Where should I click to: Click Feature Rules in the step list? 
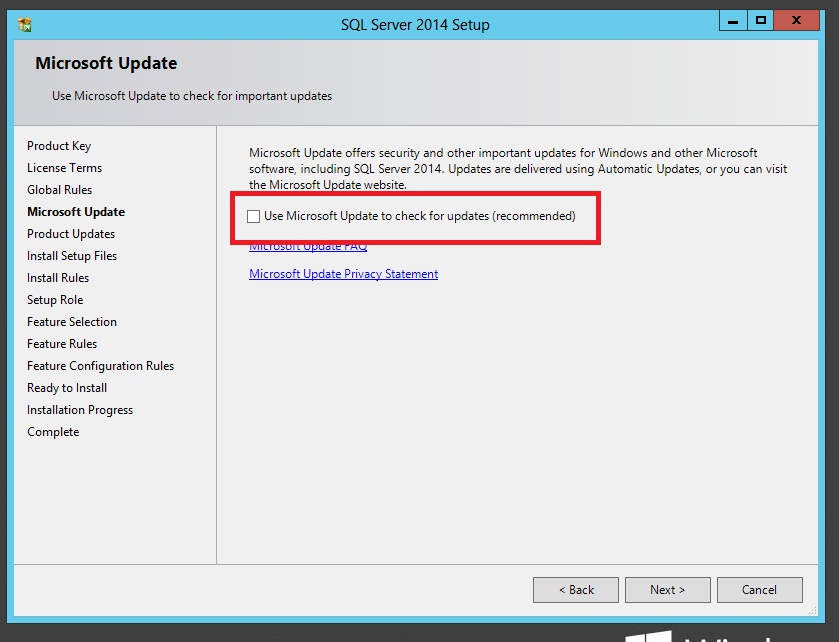(62, 343)
